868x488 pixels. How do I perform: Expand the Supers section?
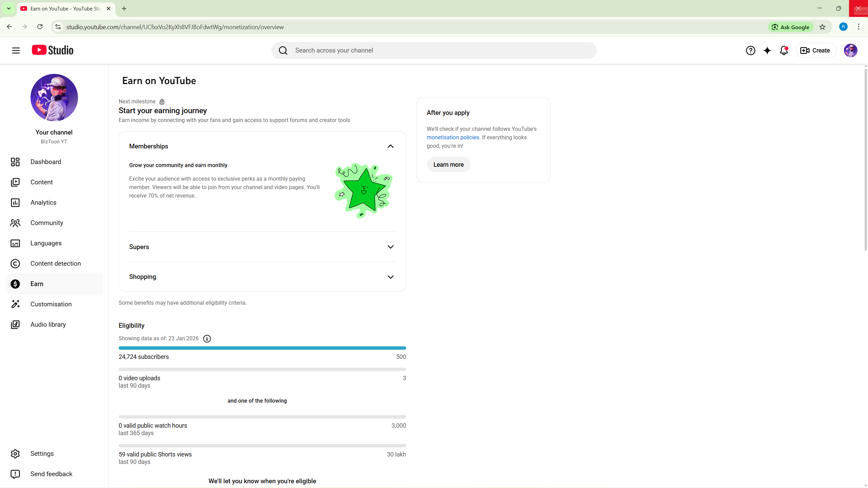390,247
